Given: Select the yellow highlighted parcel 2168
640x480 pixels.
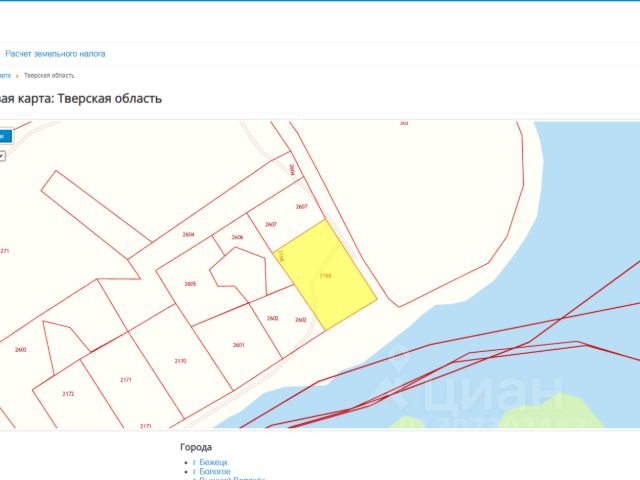Looking at the screenshot, I should tap(325, 275).
